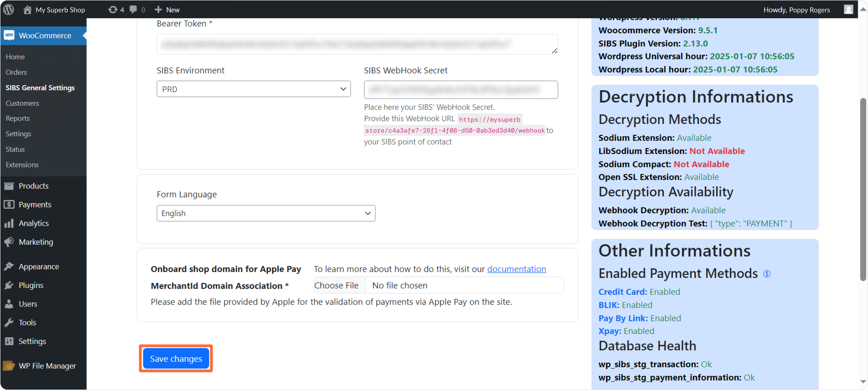This screenshot has height=390, width=868.
Task: Open the Form Language dropdown
Action: point(265,213)
